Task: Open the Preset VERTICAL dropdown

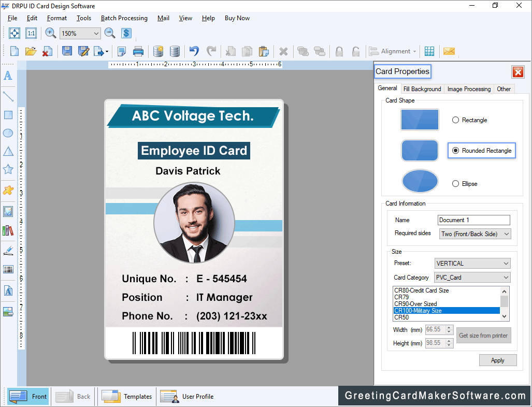Action: (472, 264)
